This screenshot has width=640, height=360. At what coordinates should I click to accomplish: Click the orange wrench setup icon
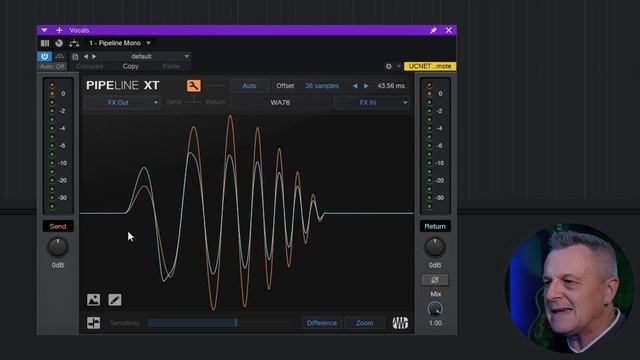pyautogui.click(x=193, y=86)
